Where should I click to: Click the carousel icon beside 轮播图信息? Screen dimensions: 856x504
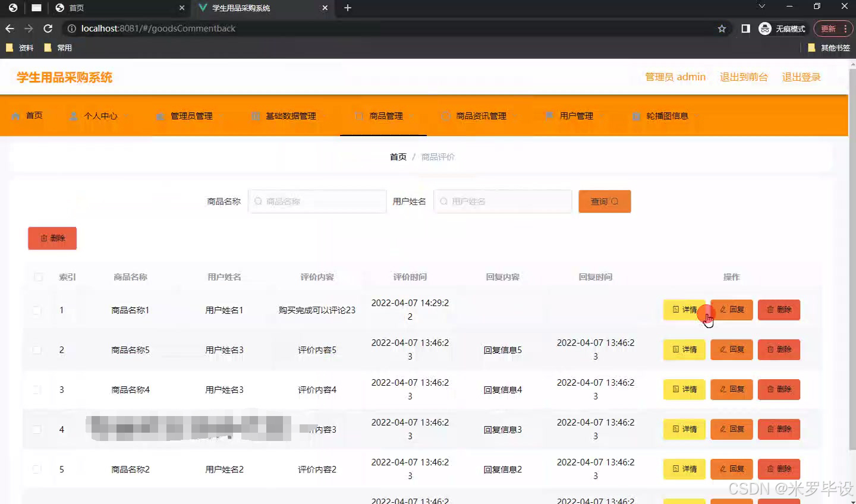tap(636, 116)
